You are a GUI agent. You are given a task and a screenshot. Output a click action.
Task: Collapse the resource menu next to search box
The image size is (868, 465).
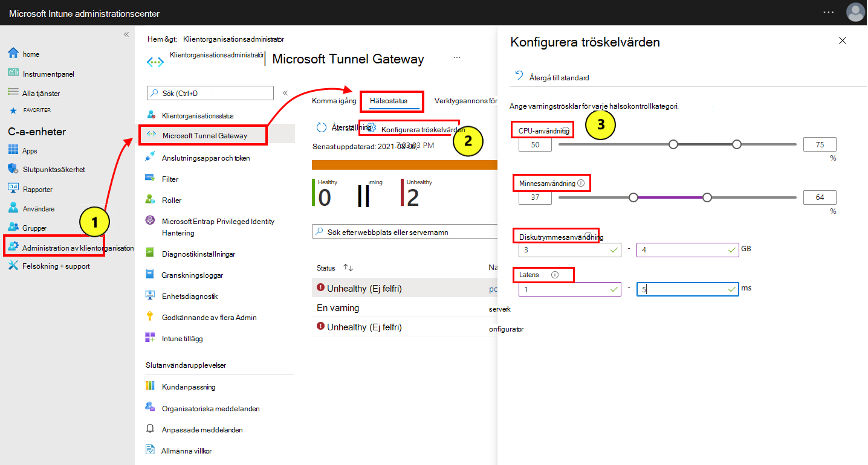[x=285, y=92]
